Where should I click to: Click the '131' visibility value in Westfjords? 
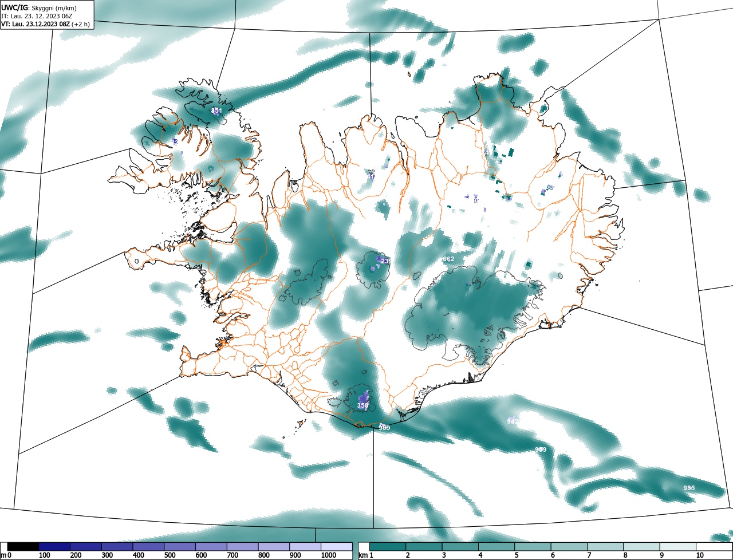tap(216, 111)
